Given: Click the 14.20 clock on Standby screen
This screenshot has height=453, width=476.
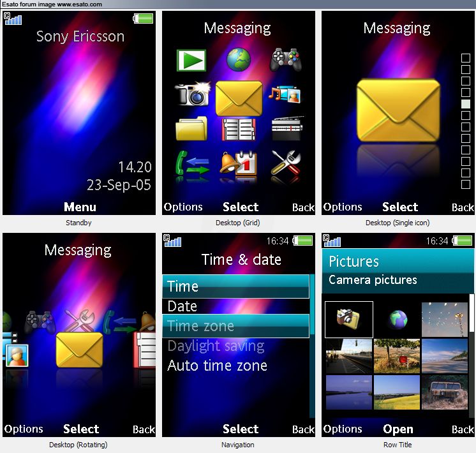Looking at the screenshot, I should (x=135, y=167).
